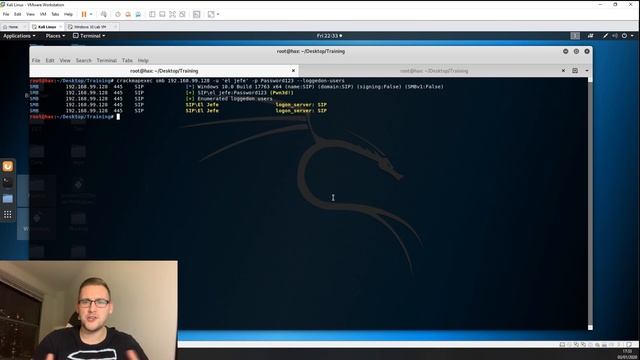
Task: Open terminal window View menu
Action: click(65, 60)
